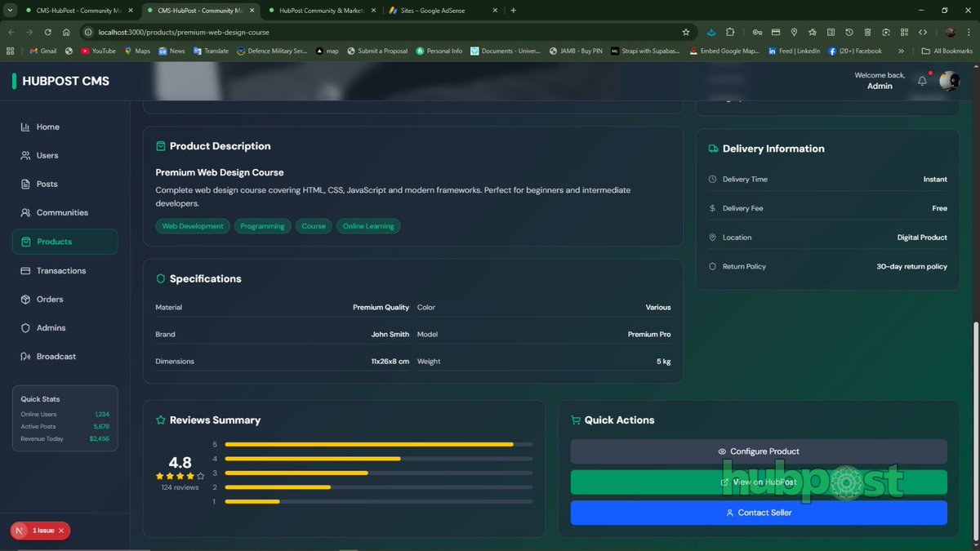Click the "124 reviews" text
Image resolution: width=980 pixels, height=551 pixels.
[180, 487]
